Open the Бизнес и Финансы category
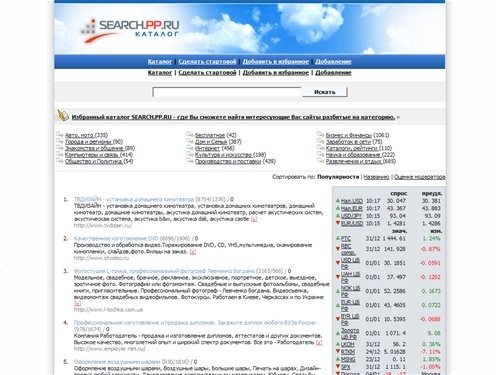 [349, 135]
